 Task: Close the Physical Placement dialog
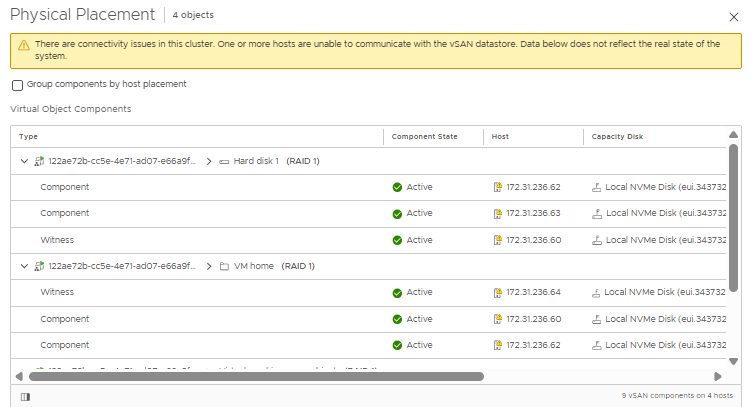point(734,15)
